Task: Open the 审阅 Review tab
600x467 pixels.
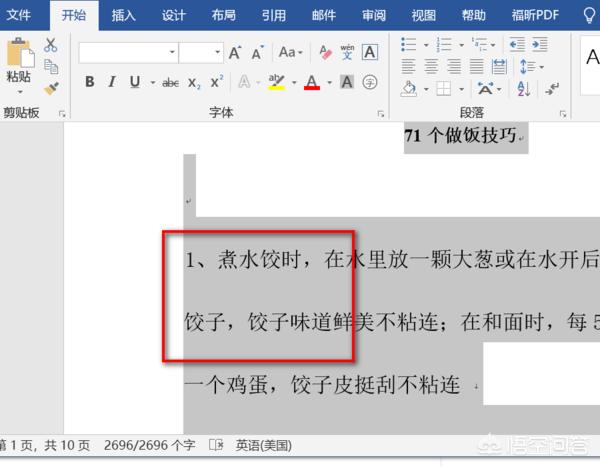Action: pos(374,15)
